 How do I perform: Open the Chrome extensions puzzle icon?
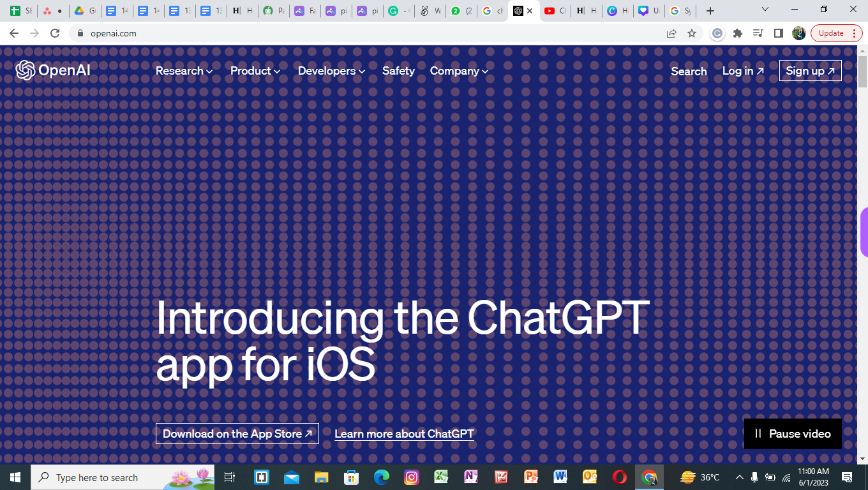point(738,33)
